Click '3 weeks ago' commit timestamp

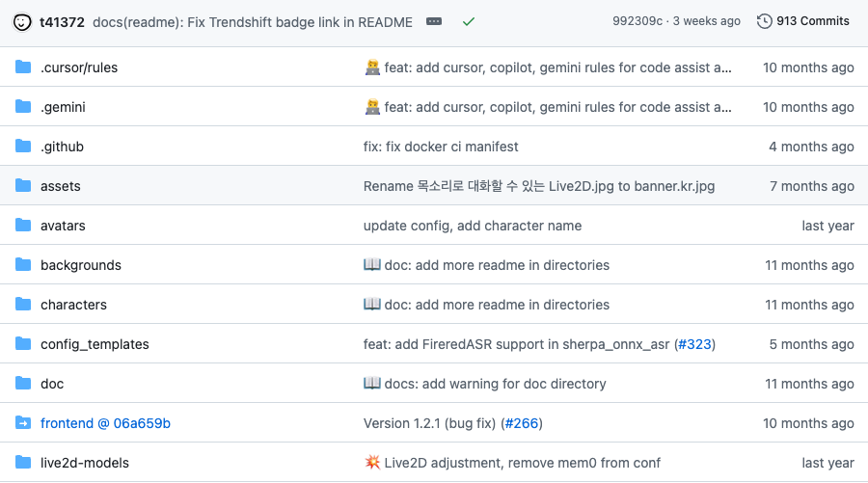706,21
